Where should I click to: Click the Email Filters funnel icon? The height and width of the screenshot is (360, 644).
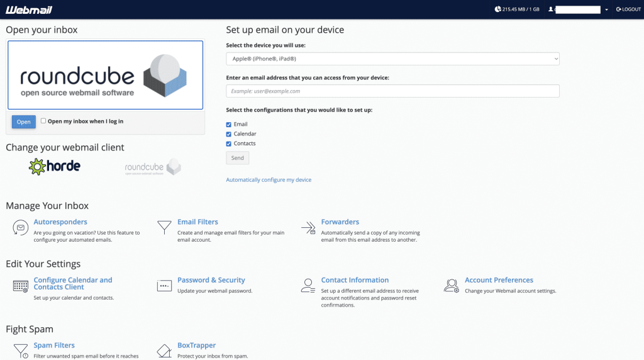click(x=164, y=227)
